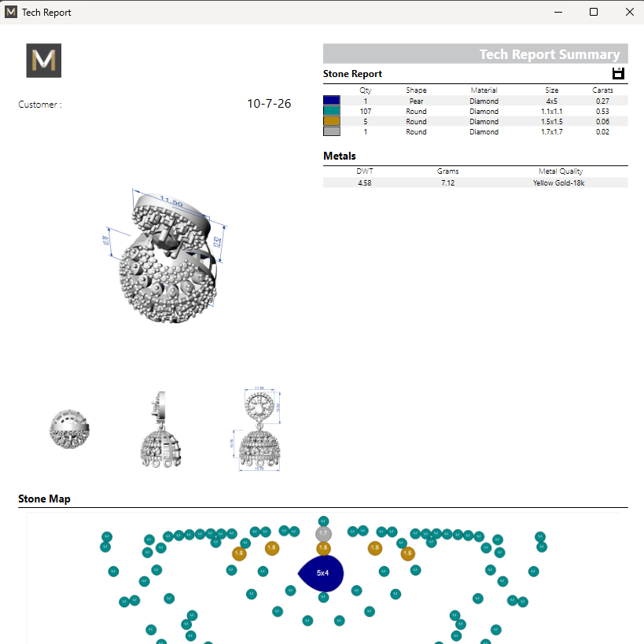Click the Yellow Gold-18k metal quality value
Viewport: 644px width, 644px height.
(x=558, y=182)
